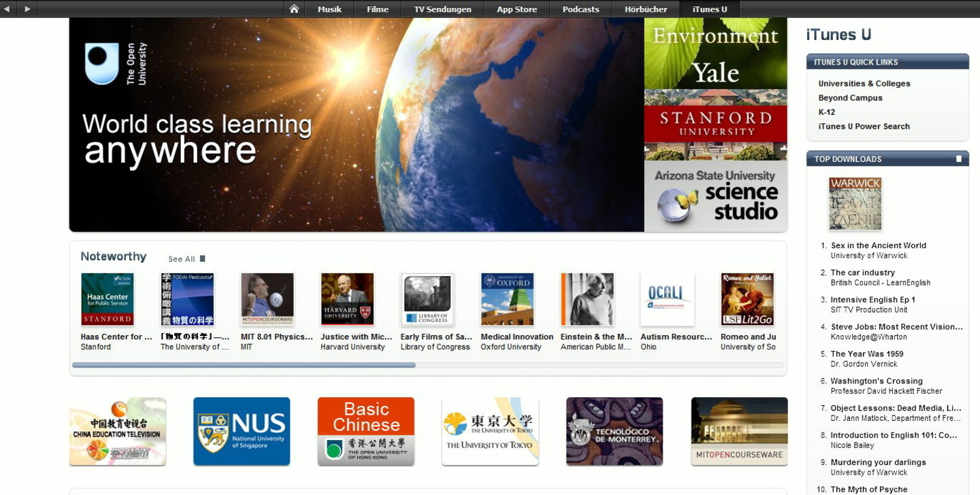Image resolution: width=980 pixels, height=495 pixels.
Task: Open 'Murdering your darlings' download
Action: click(x=878, y=462)
